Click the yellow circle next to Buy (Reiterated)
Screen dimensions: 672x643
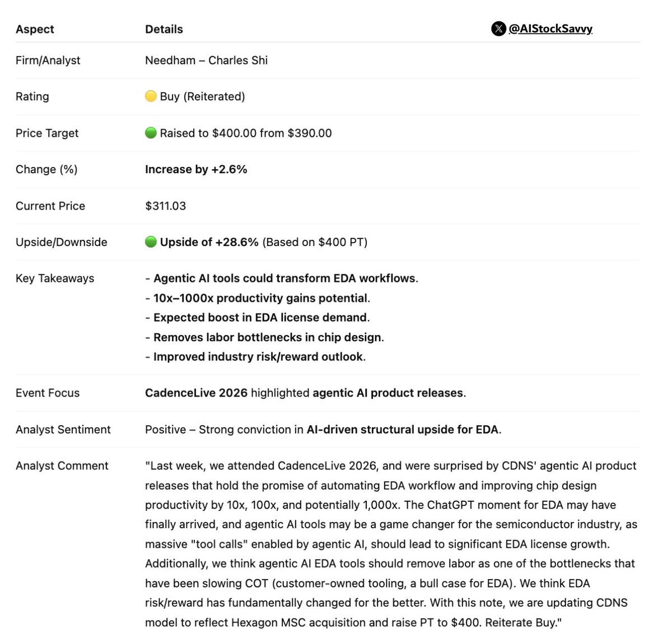[151, 96]
